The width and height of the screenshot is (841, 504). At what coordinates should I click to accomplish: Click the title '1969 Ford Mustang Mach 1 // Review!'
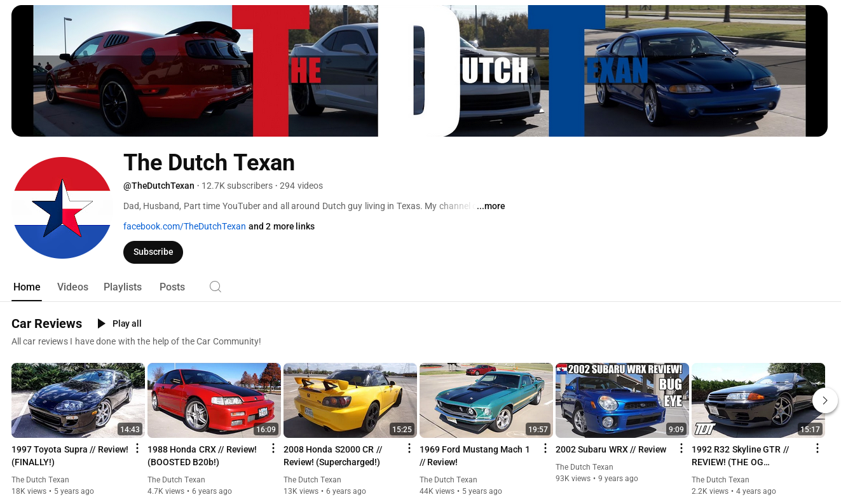[475, 456]
